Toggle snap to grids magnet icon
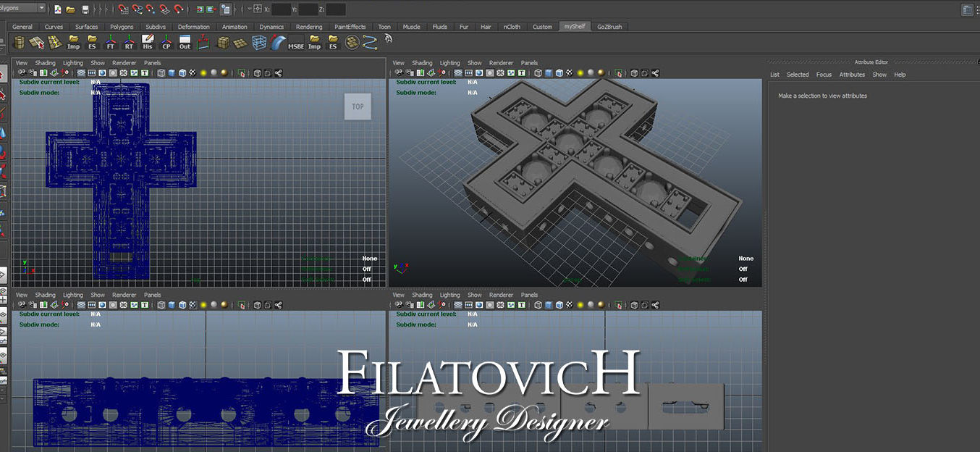The image size is (980, 452). pyautogui.click(x=123, y=9)
